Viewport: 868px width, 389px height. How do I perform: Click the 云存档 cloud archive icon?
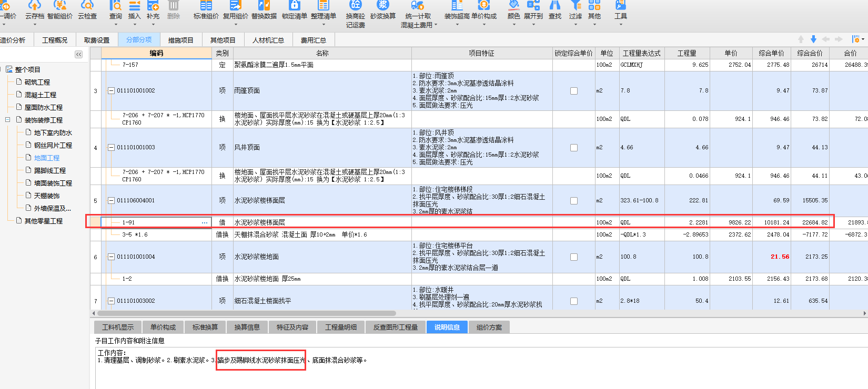35,5
